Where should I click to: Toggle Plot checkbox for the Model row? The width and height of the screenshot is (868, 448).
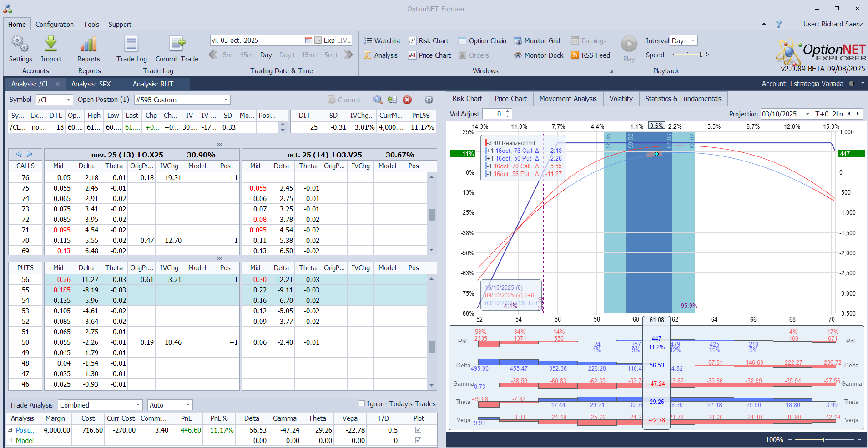tap(418, 440)
